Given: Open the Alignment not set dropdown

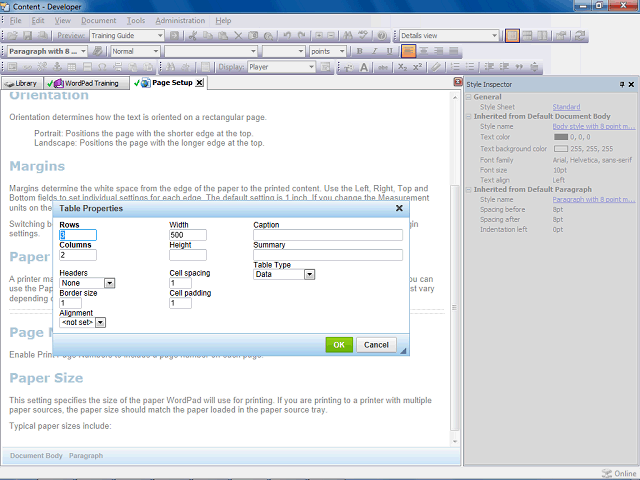Looking at the screenshot, I should (x=82, y=322).
